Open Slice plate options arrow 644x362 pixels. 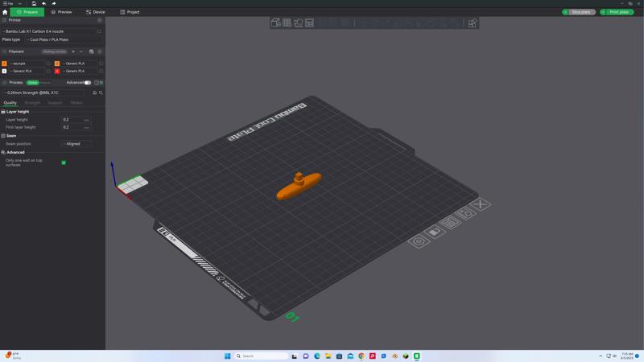coord(565,12)
